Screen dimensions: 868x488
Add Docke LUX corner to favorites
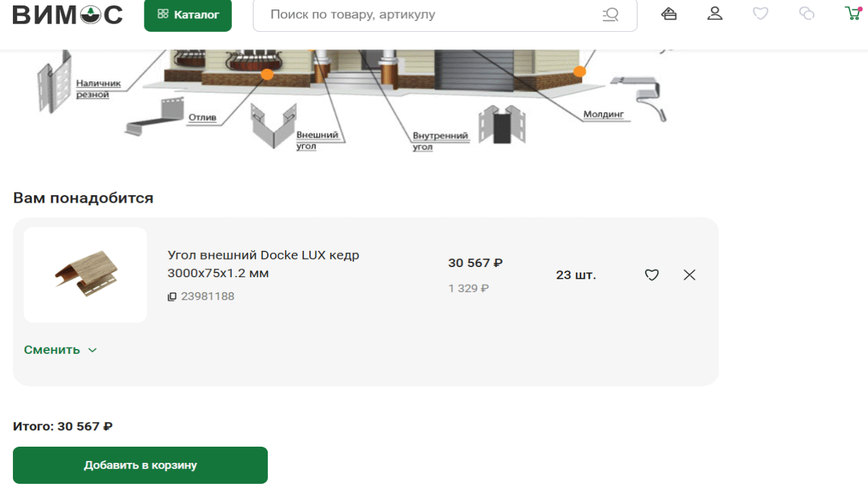click(x=652, y=275)
